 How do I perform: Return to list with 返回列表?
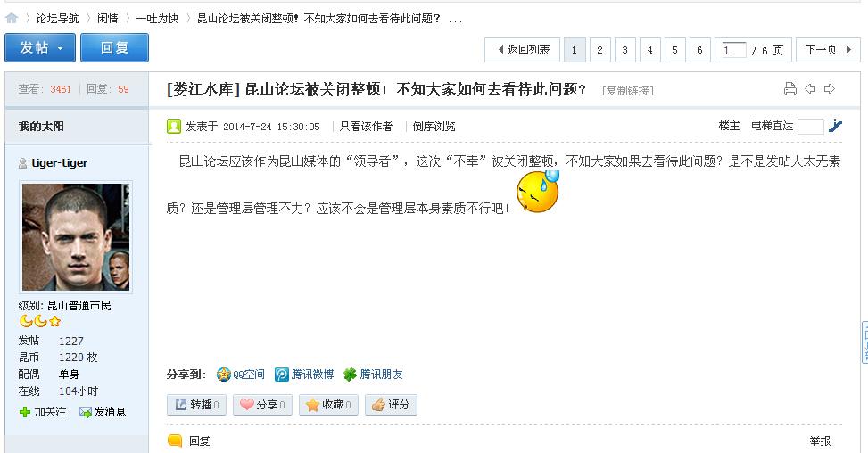coord(522,50)
